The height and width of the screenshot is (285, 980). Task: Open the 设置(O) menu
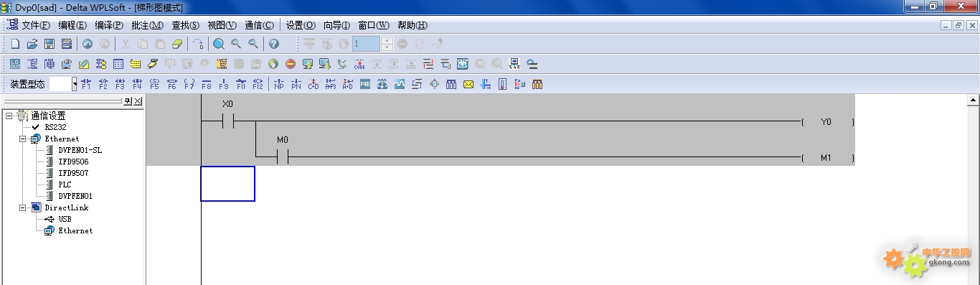[x=301, y=25]
